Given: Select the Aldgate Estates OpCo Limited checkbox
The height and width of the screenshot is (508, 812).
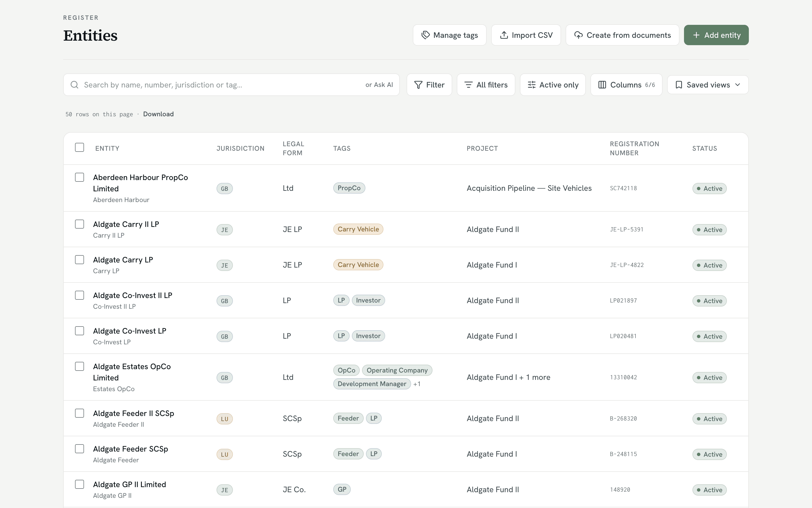Looking at the screenshot, I should point(80,366).
